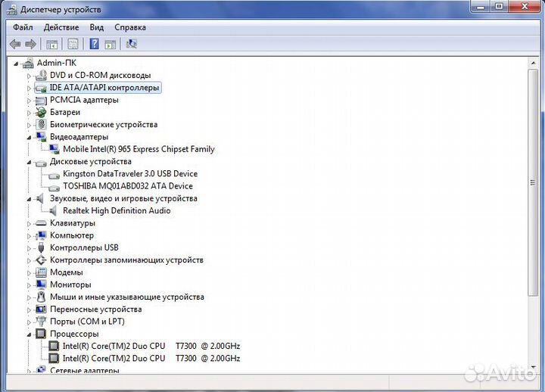Select the Порты (COM и LPT) label
Viewport: 545px width, 392px height.
coord(87,322)
